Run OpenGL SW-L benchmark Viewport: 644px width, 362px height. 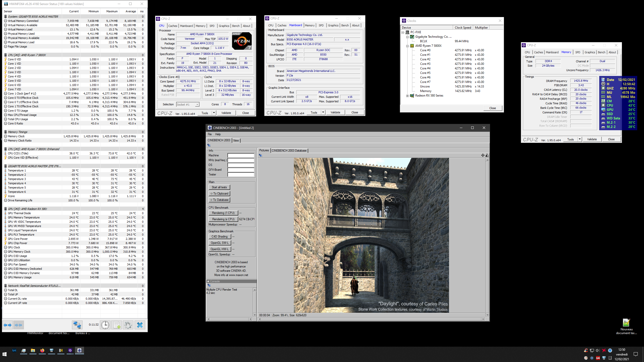point(219,243)
